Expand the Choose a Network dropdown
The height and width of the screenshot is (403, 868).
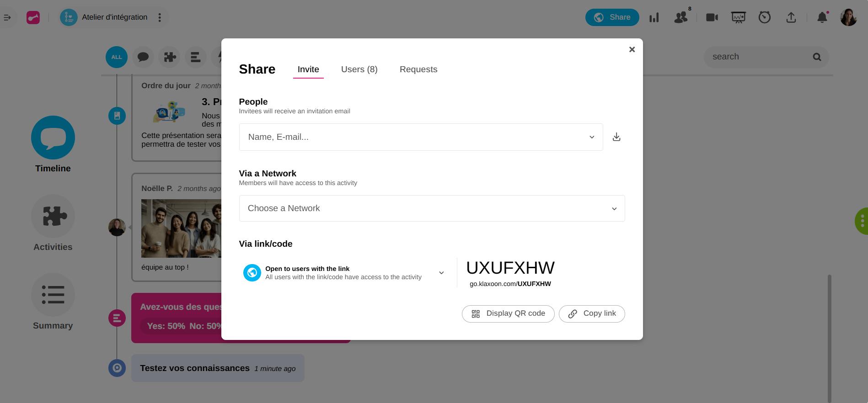[432, 208]
